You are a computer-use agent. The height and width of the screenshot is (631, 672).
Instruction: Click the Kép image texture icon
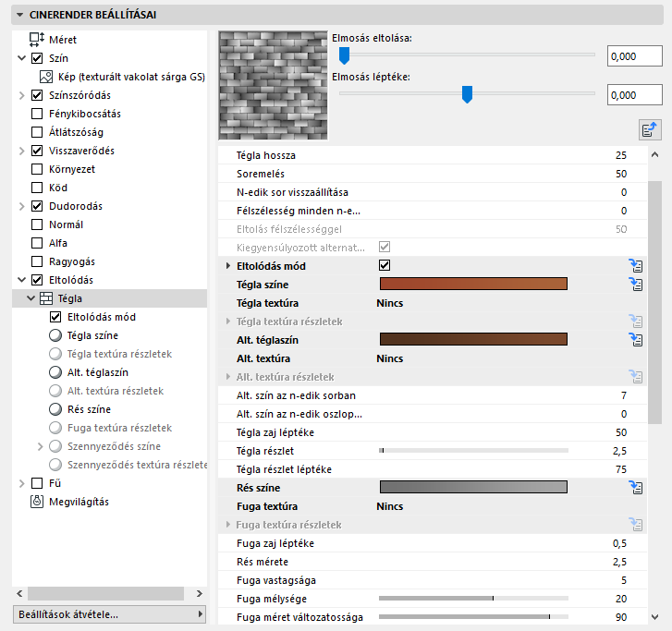tap(48, 77)
